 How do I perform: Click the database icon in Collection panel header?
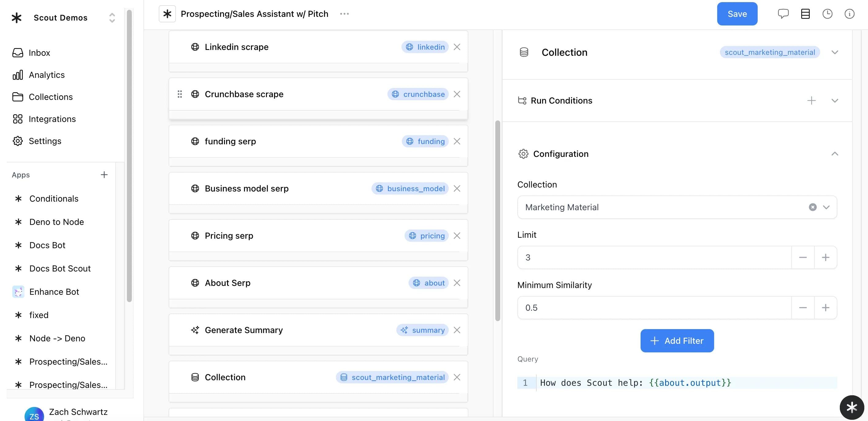523,52
